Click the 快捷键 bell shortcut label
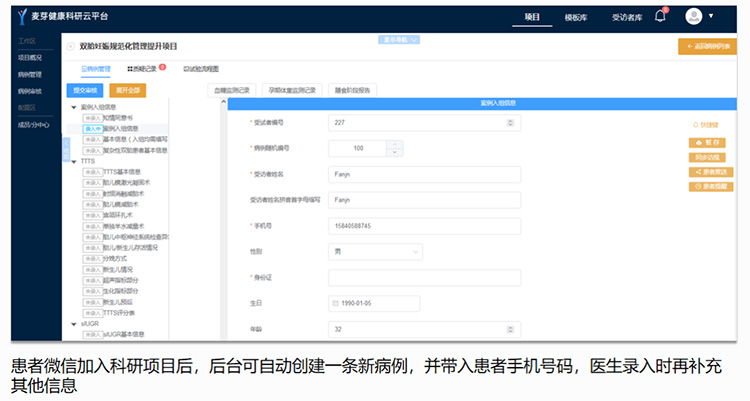The width and height of the screenshot is (750, 401). pos(706,125)
